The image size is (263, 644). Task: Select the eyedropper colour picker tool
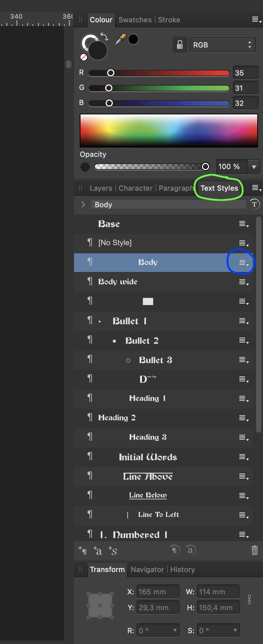[x=120, y=39]
